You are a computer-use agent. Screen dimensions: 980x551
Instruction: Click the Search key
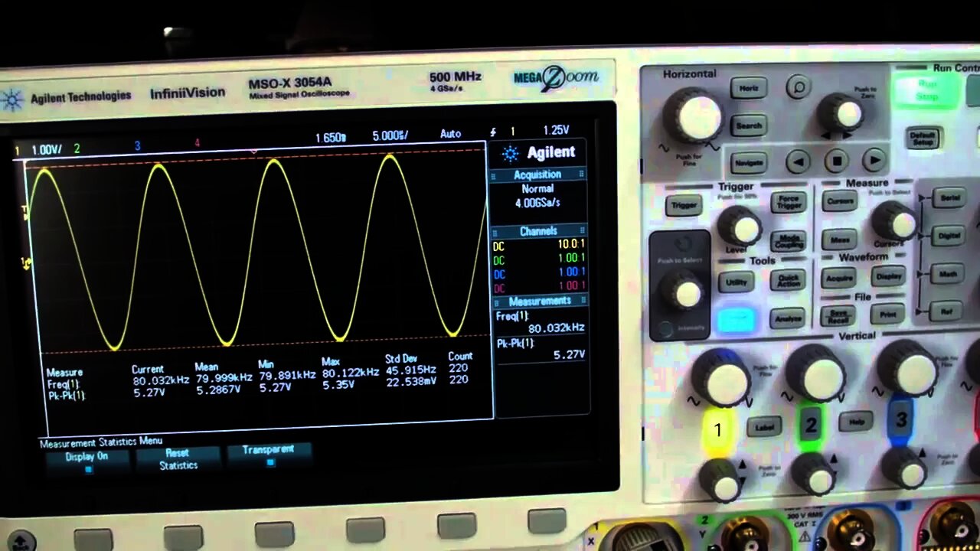tap(749, 126)
